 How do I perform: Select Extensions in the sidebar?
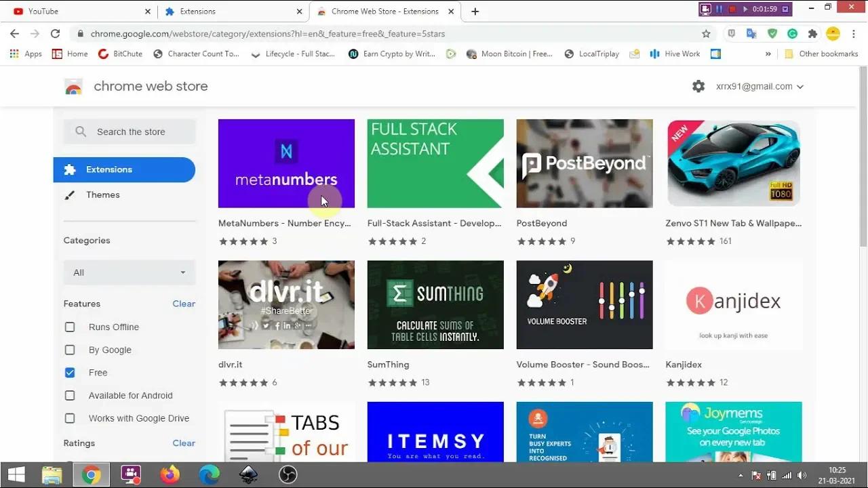pos(124,169)
